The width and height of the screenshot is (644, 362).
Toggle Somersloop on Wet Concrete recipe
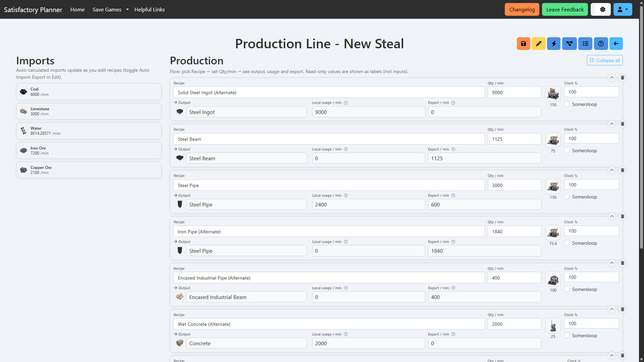coord(567,335)
